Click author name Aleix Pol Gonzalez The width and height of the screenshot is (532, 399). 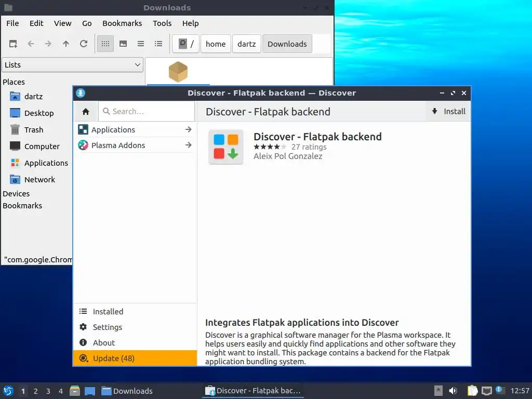(x=288, y=156)
